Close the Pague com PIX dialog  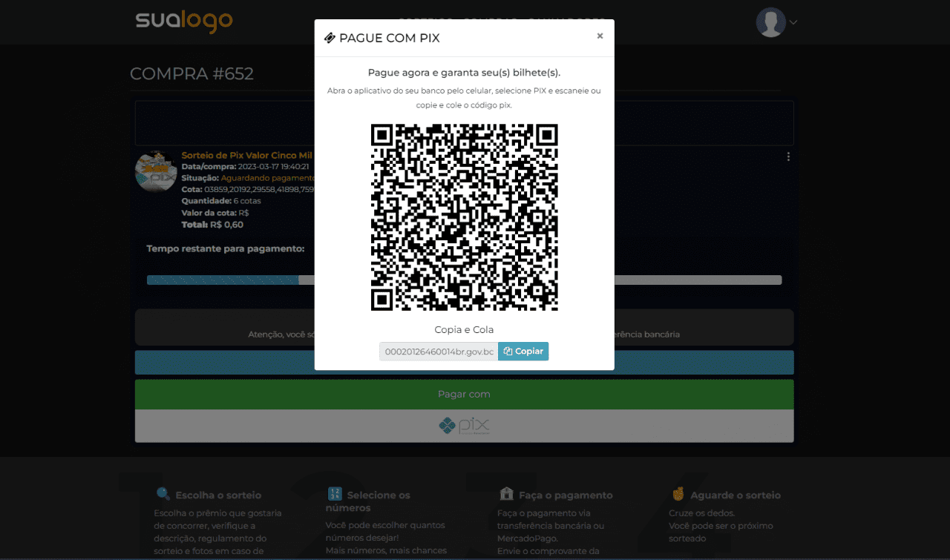pyautogui.click(x=600, y=36)
